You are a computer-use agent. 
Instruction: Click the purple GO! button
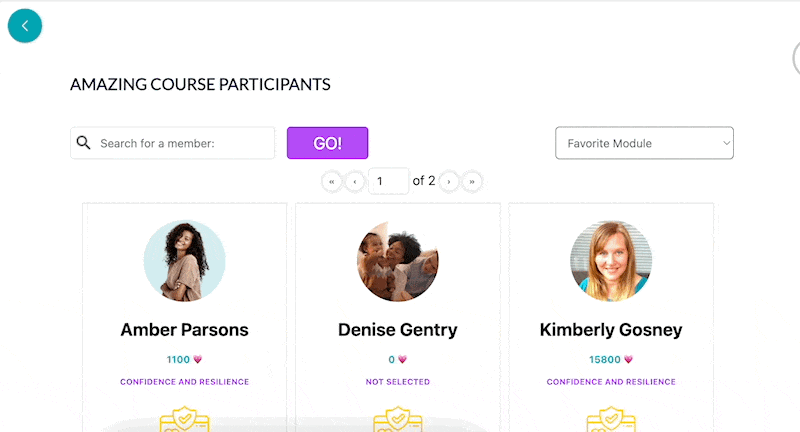328,143
